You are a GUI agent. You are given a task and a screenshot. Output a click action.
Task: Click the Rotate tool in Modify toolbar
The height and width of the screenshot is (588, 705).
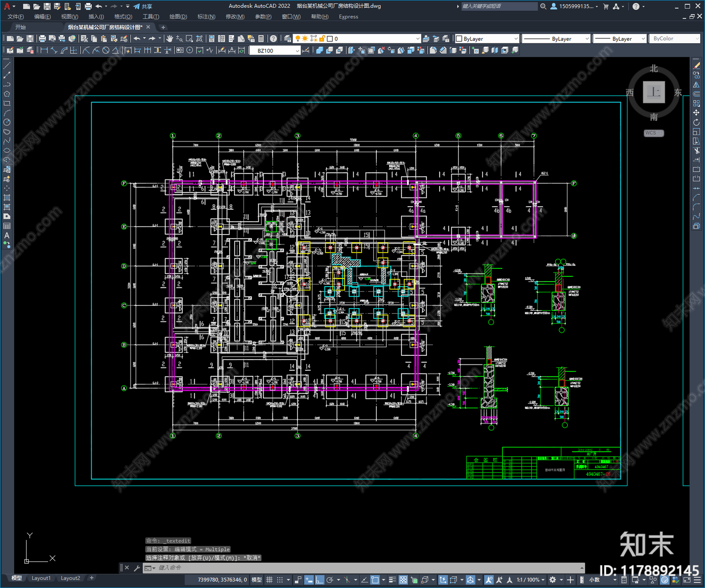click(x=696, y=122)
